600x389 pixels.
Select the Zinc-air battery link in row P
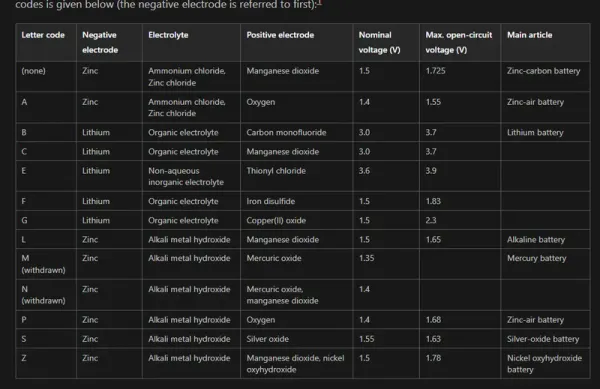pyautogui.click(x=535, y=320)
